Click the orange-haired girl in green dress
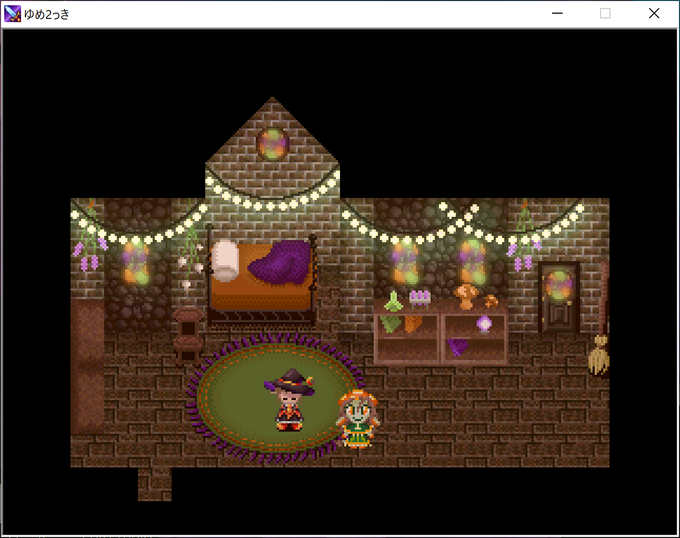 pyautogui.click(x=357, y=418)
